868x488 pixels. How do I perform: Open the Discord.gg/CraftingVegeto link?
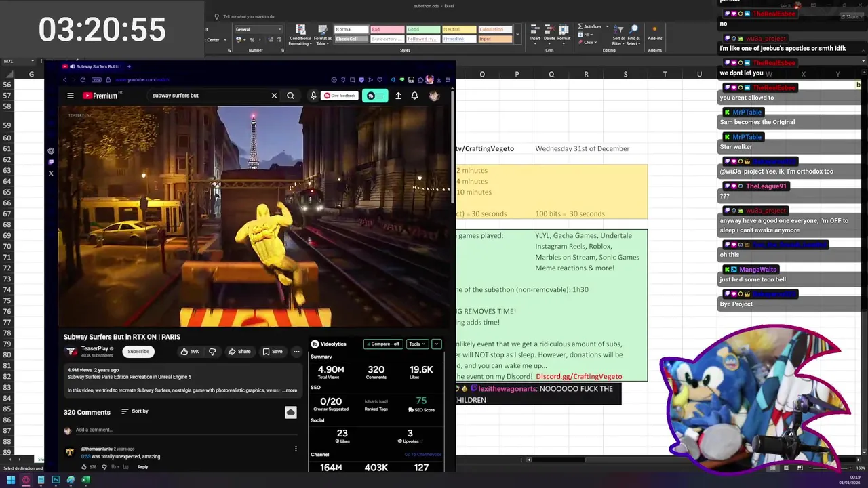pos(578,376)
